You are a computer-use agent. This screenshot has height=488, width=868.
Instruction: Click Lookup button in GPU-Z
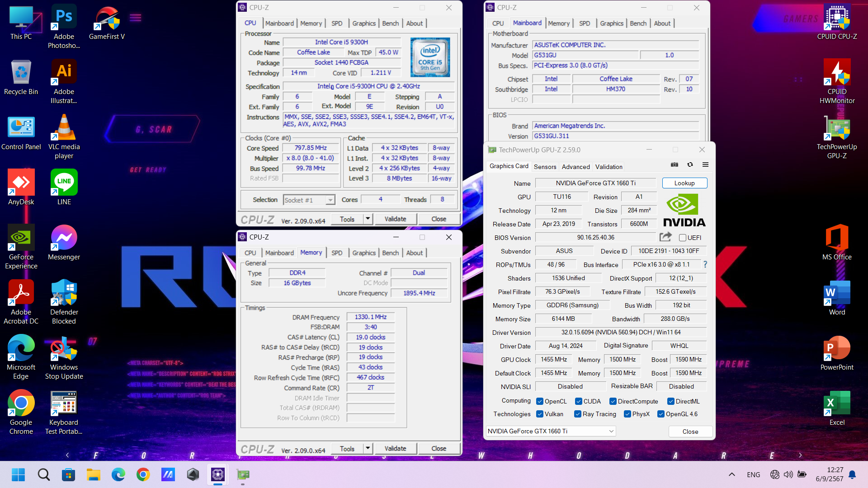tap(684, 183)
